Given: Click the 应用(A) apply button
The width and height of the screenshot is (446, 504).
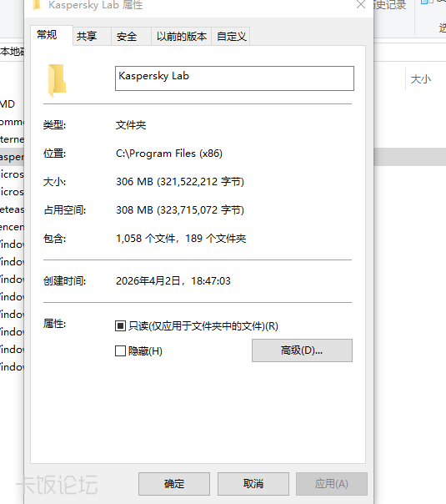Looking at the screenshot, I should (x=332, y=484).
